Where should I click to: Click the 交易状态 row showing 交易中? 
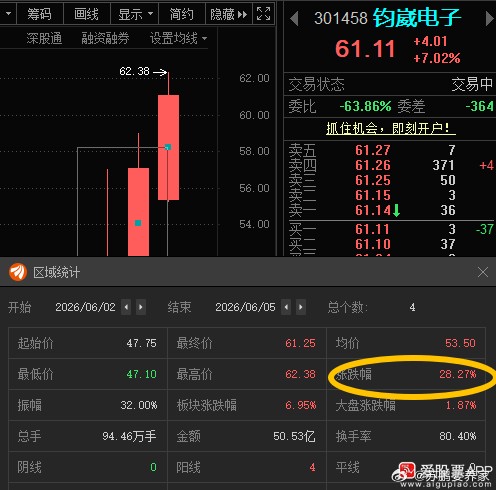pyautogui.click(x=390, y=84)
